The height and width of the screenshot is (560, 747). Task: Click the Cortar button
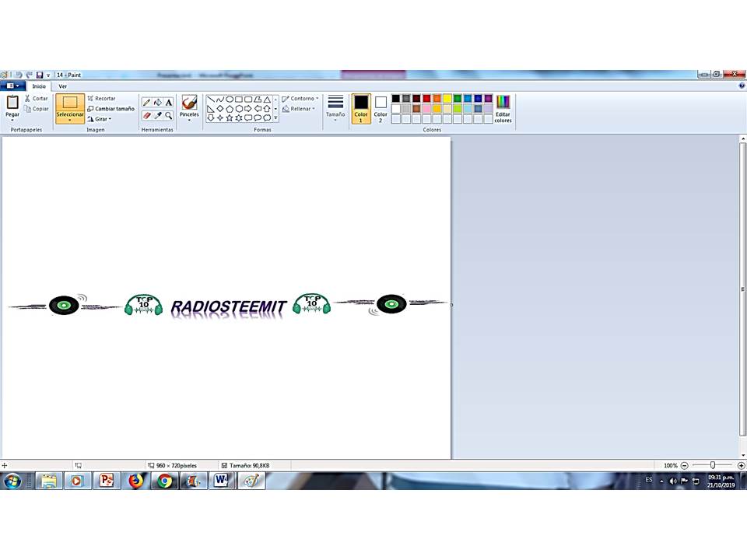tap(37, 98)
